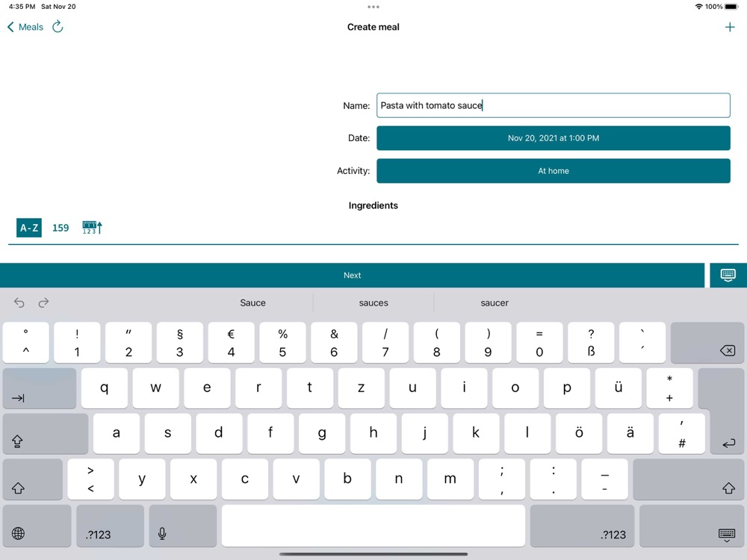Switch to the 159 numeric sort mode
Screen dimensions: 747x560
[x=61, y=228]
